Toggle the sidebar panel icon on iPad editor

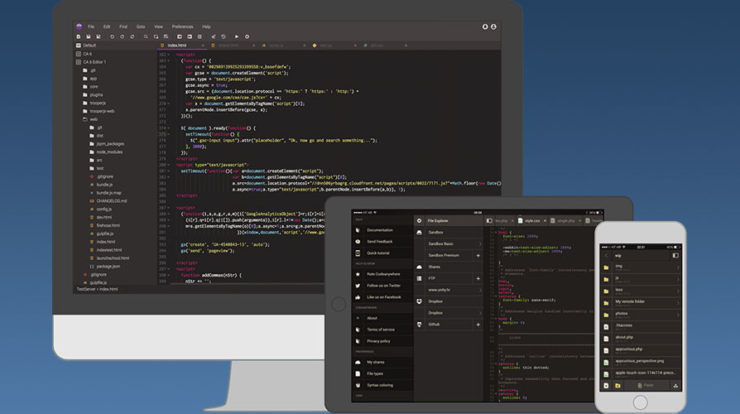pyautogui.click(x=489, y=220)
